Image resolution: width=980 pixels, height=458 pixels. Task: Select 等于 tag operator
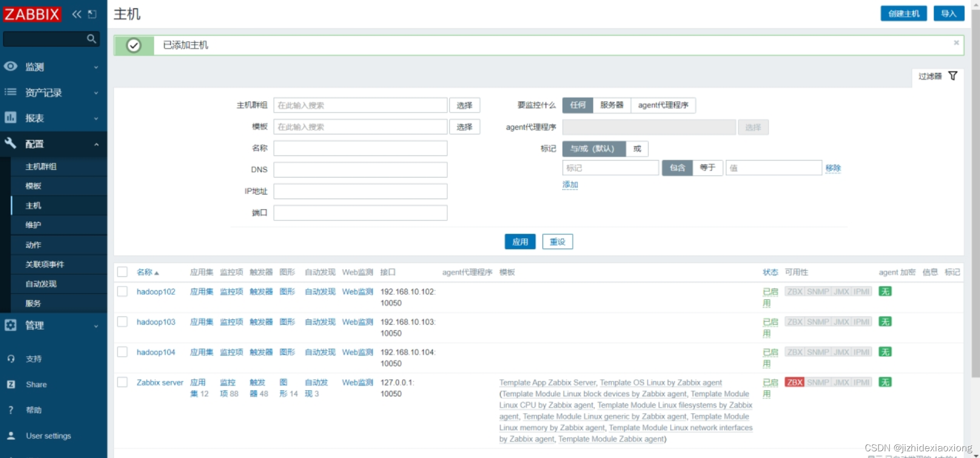point(708,168)
